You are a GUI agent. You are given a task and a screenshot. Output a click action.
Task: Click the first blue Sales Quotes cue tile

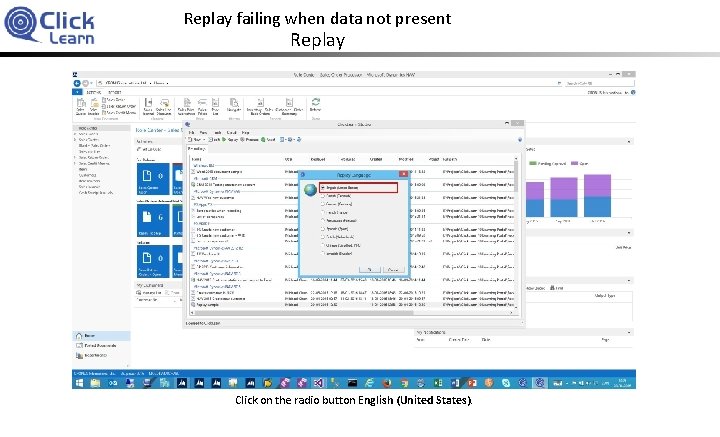click(x=153, y=178)
